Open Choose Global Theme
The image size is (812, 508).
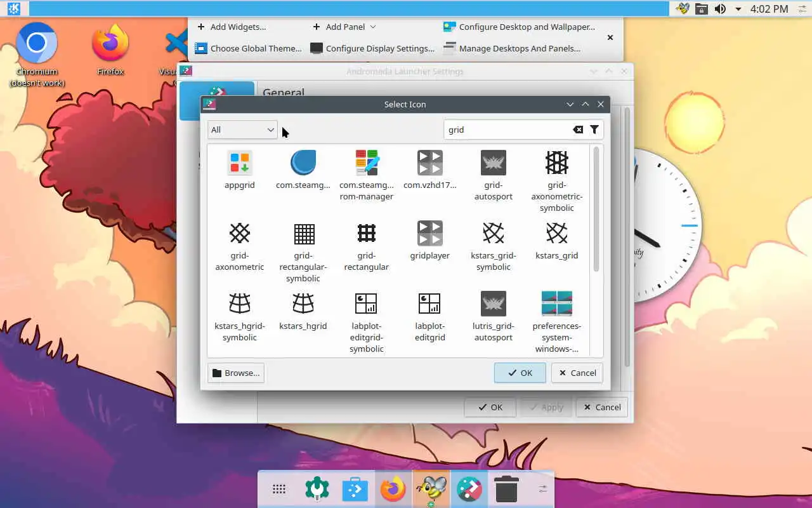(x=248, y=48)
